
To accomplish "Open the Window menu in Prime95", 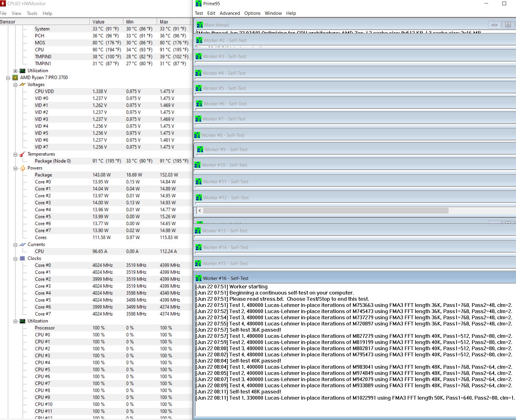I will (x=273, y=13).
